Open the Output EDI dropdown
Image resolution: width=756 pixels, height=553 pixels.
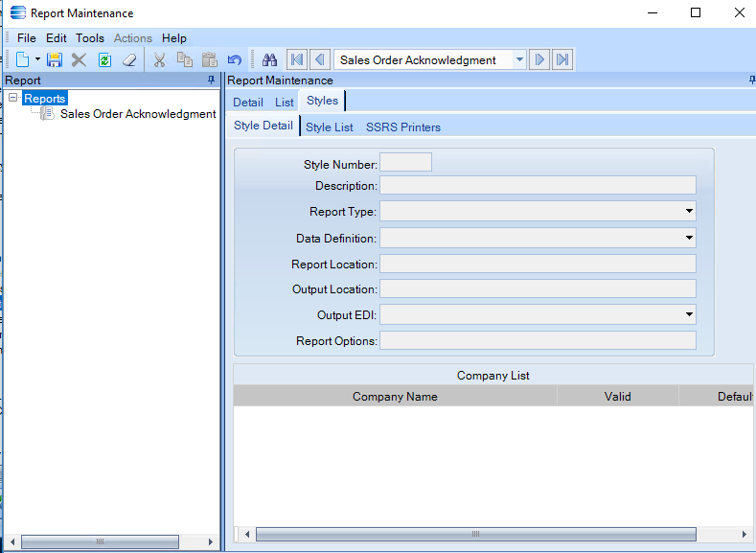pyautogui.click(x=689, y=314)
